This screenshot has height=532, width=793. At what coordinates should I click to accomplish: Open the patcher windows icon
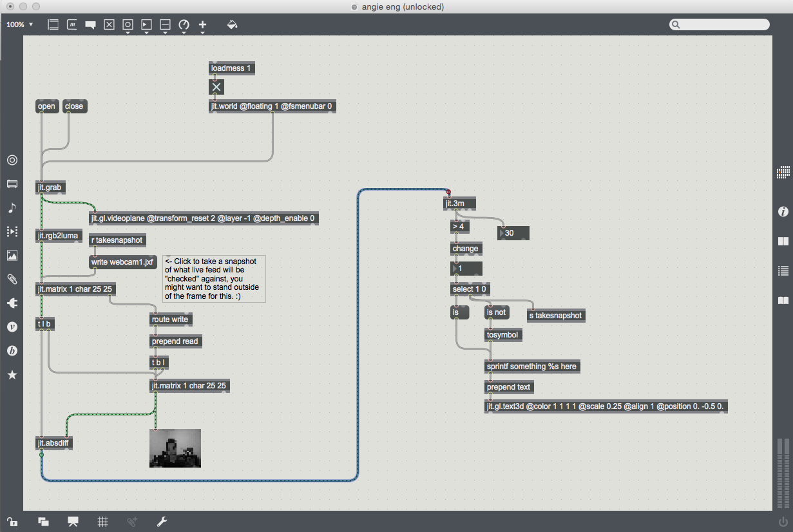pos(44,522)
